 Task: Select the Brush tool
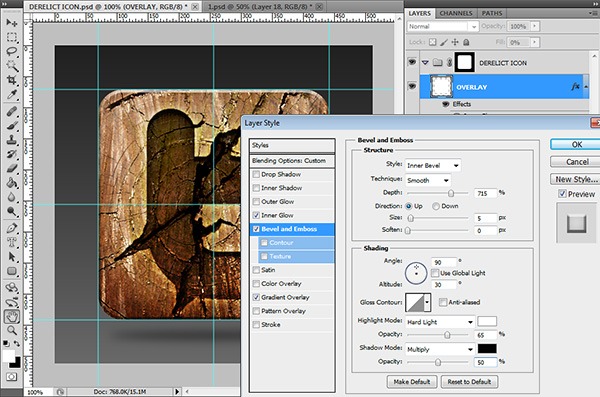pyautogui.click(x=11, y=126)
